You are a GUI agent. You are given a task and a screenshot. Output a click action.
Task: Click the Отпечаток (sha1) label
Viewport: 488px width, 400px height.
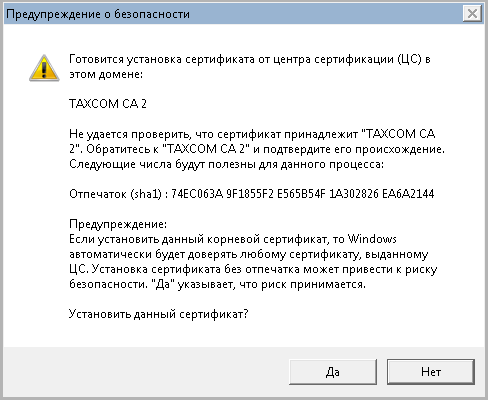115,194
